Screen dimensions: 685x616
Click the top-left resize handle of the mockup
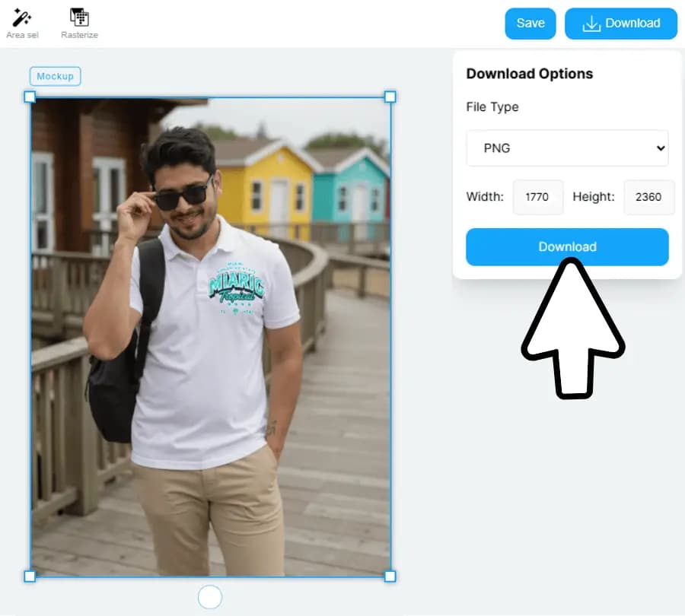pos(30,97)
